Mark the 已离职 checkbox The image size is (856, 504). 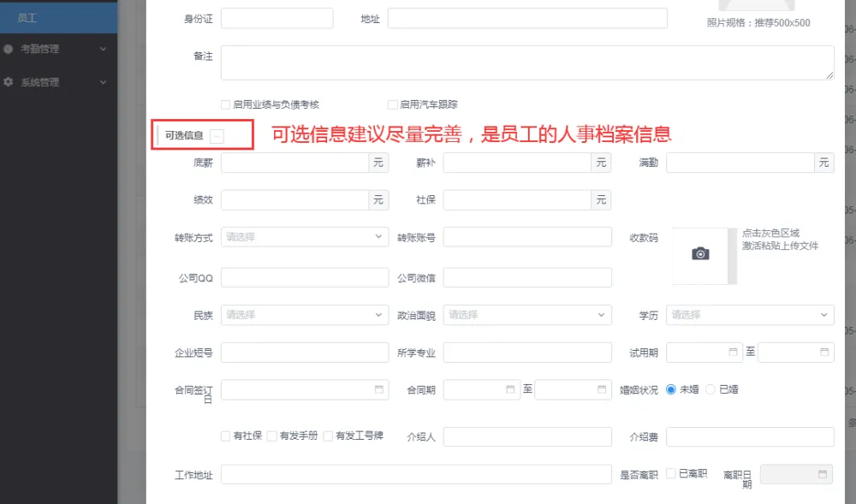tap(671, 473)
